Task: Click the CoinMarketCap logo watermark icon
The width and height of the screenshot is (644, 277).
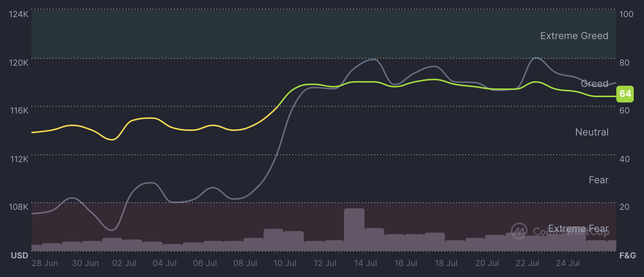Action: click(519, 231)
